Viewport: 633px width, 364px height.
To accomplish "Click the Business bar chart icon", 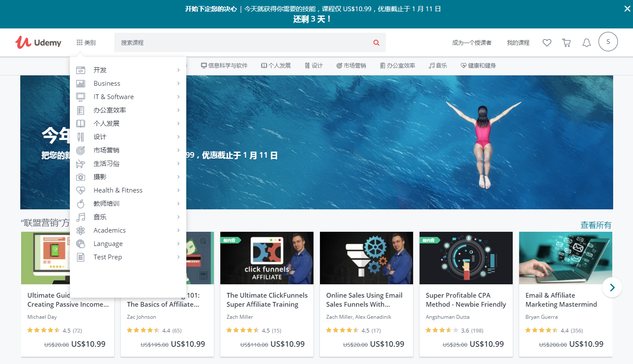I will (81, 84).
